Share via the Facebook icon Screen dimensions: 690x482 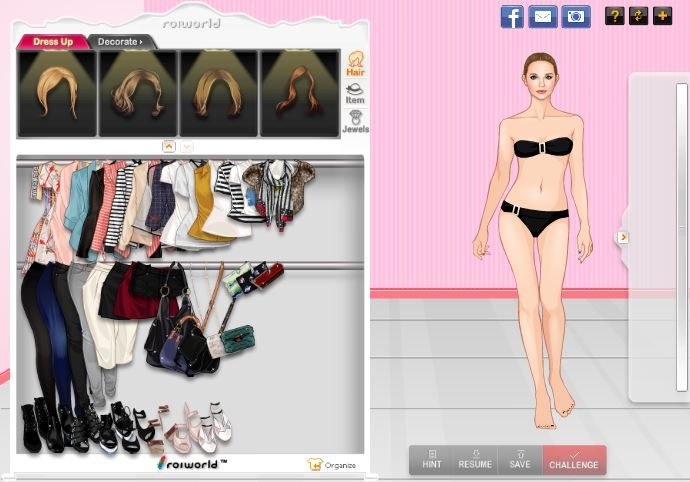(512, 16)
